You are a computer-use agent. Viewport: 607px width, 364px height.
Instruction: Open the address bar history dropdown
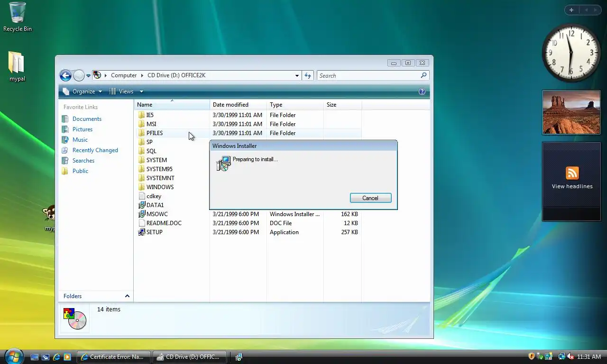tap(297, 75)
